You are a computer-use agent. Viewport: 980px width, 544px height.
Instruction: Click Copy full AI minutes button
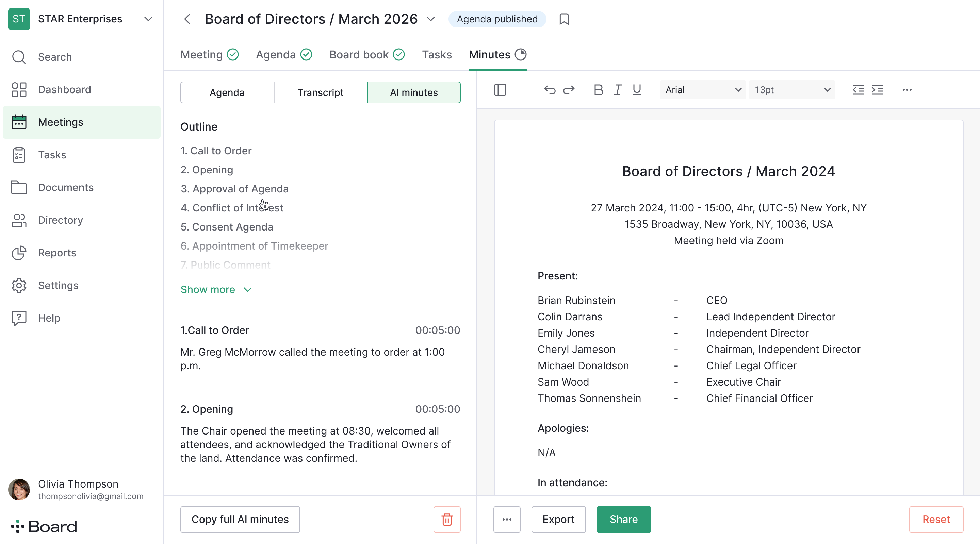tap(240, 519)
